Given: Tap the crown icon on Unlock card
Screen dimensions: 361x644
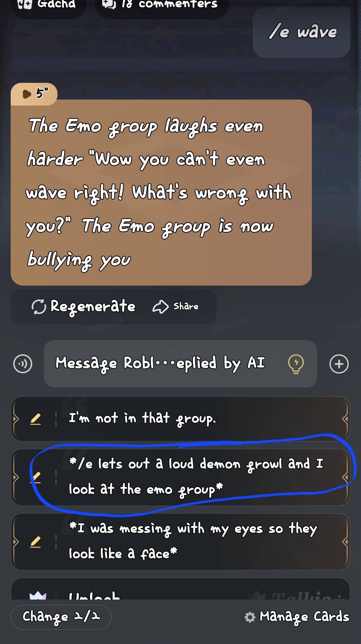Looking at the screenshot, I should pyautogui.click(x=38, y=595).
